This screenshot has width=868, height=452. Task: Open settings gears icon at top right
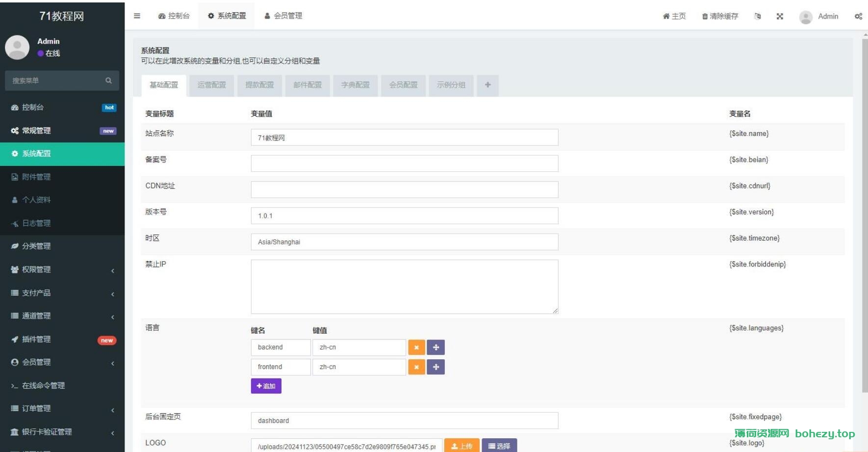(x=858, y=16)
